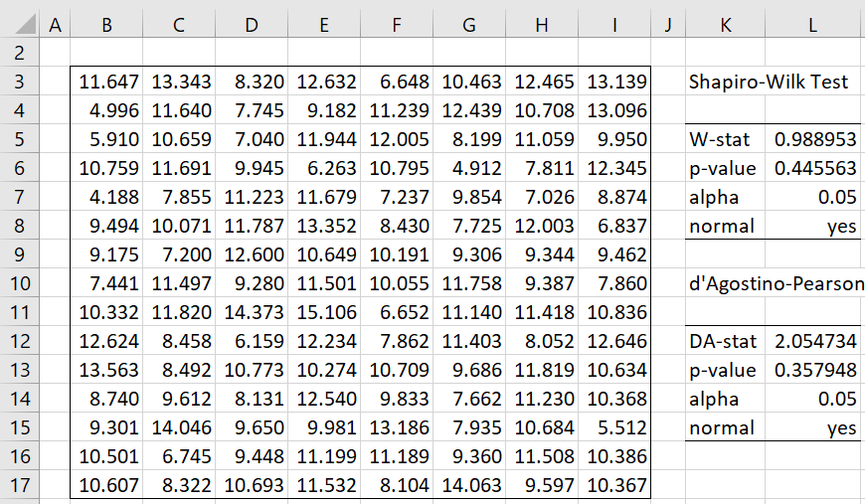The image size is (865, 504).
Task: Select column G header
Action: tap(469, 25)
